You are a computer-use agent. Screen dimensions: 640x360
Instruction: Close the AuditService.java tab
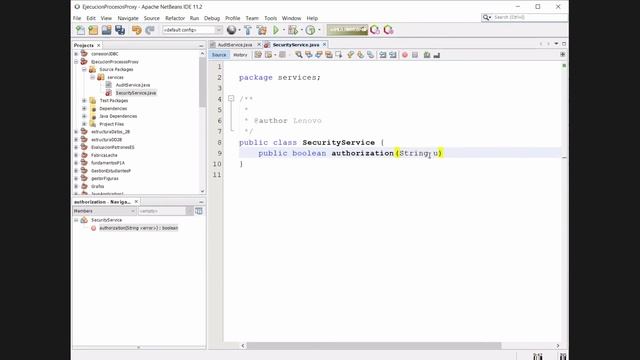[259, 44]
